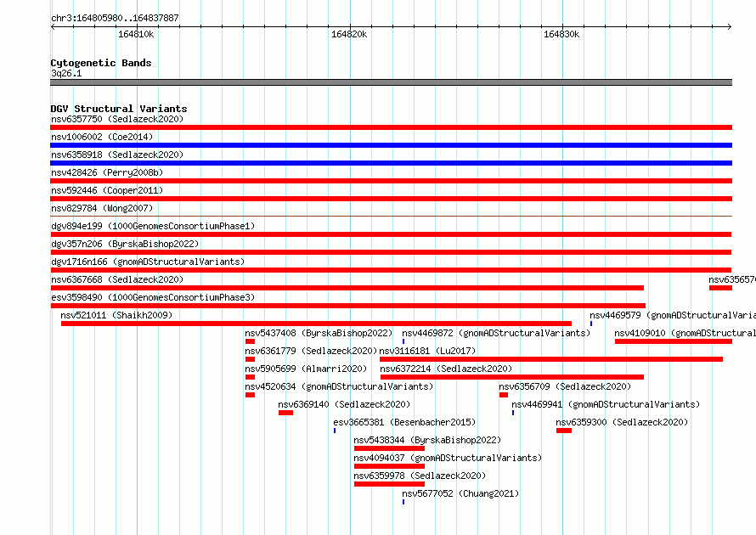
Task: Select the gray 3q26.1 cytoband bar
Action: point(391,82)
